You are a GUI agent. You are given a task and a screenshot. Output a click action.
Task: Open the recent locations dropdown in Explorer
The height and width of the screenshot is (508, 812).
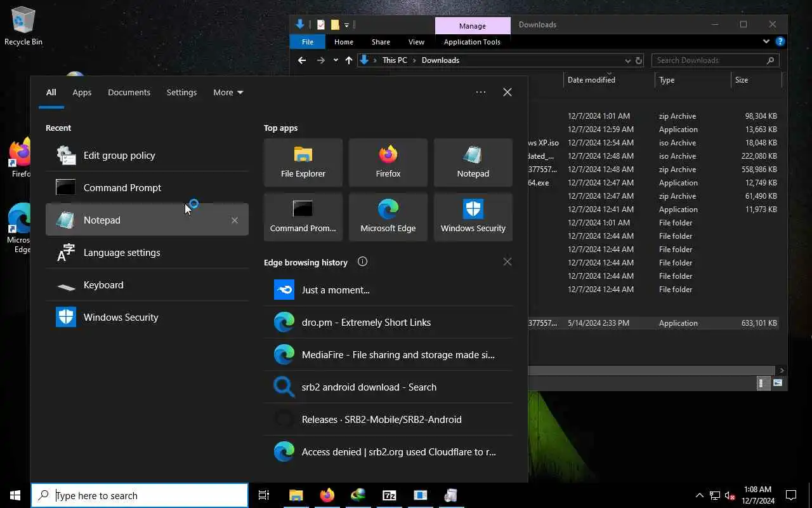tap(336, 60)
